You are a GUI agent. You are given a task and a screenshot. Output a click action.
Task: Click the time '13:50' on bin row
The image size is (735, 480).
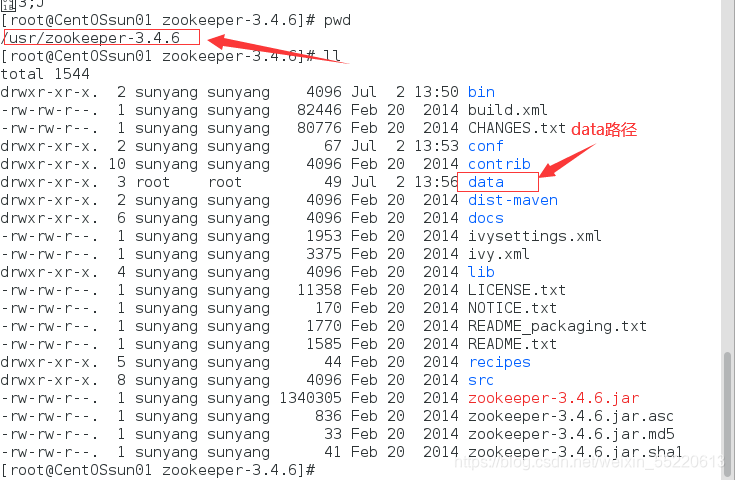pyautogui.click(x=436, y=92)
